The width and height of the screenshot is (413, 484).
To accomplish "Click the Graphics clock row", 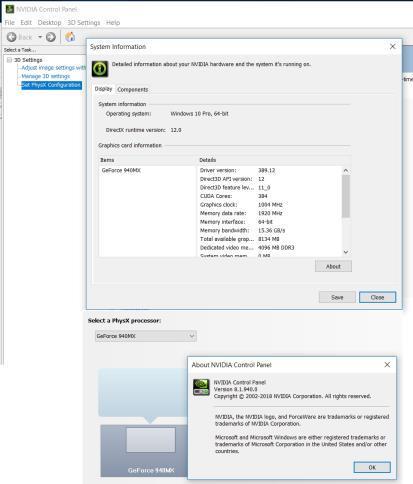I will coord(269,205).
